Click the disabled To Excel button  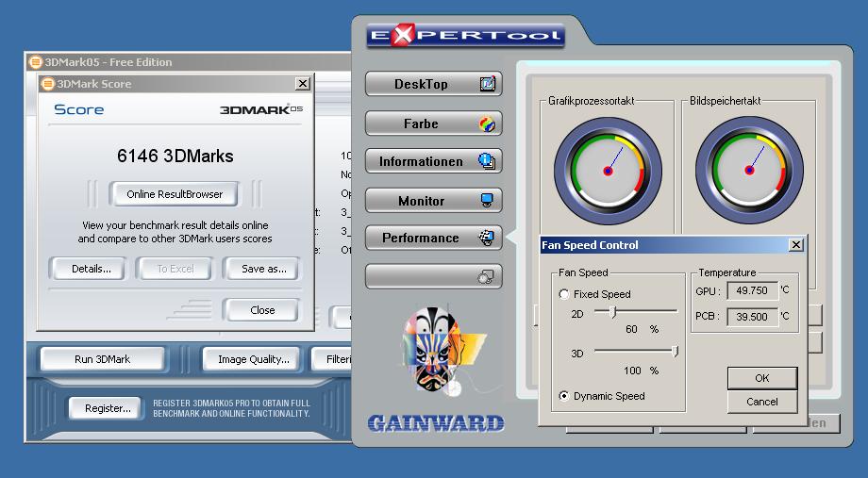coord(175,269)
